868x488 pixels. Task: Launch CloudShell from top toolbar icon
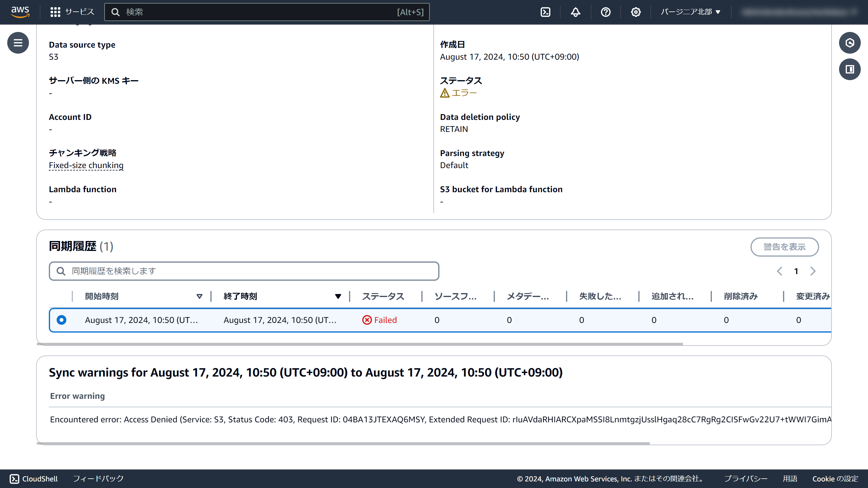click(x=545, y=12)
